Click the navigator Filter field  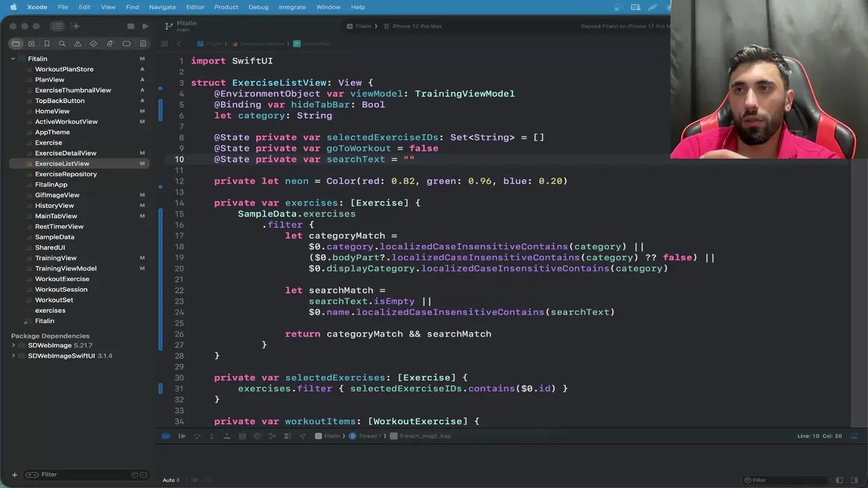[85, 474]
